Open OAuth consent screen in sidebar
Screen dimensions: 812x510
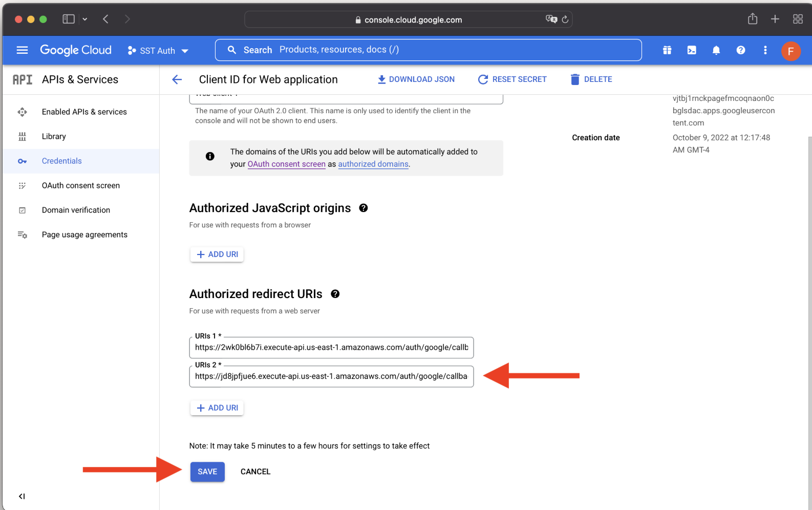[81, 185]
